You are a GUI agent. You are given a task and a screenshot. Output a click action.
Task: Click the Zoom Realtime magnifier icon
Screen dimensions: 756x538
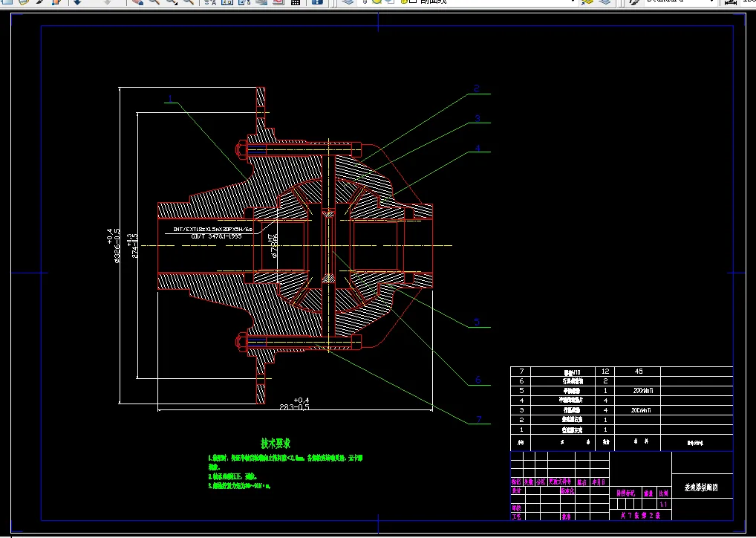pos(154,2)
